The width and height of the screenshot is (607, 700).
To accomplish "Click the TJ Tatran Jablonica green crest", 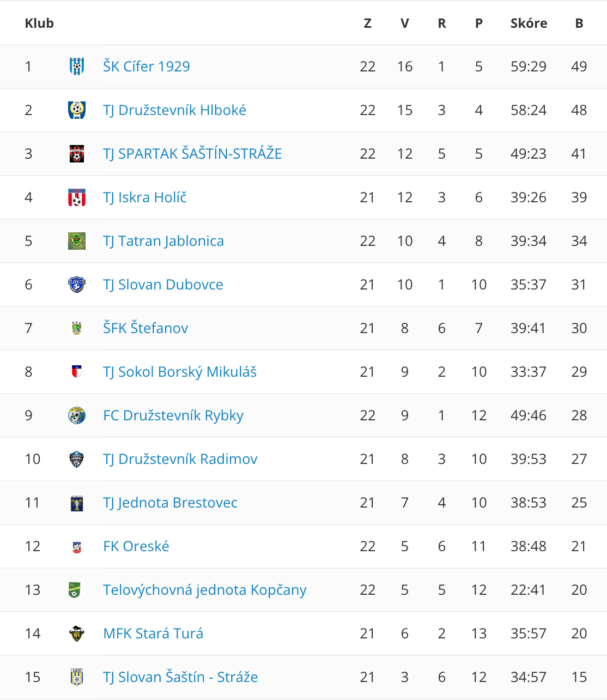I will 77,241.
